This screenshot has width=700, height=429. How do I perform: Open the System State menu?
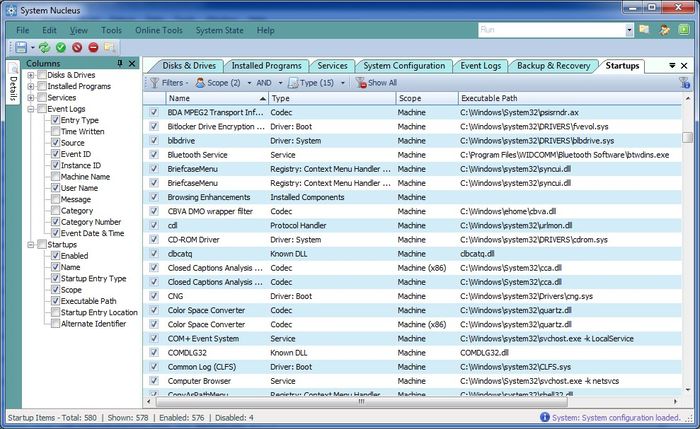coord(220,30)
